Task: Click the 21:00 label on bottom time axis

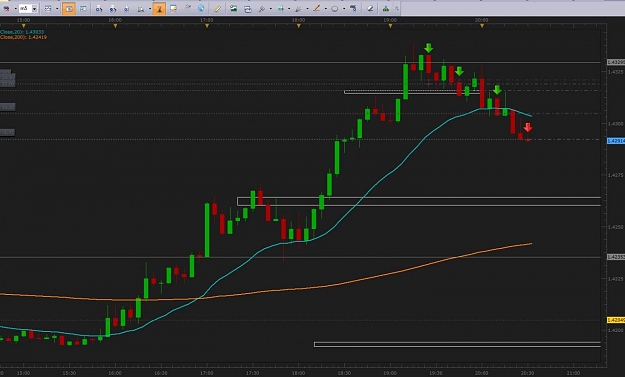Action: 573,373
